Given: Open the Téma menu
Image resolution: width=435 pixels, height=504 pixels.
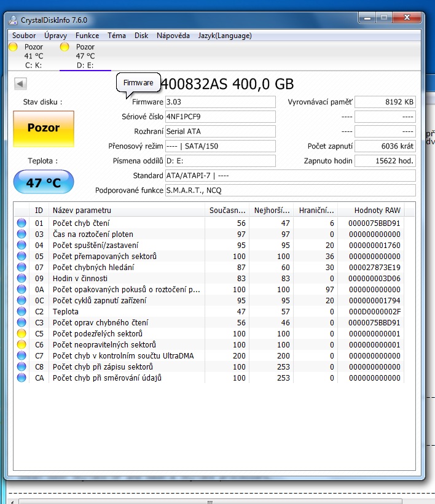Looking at the screenshot, I should click(x=117, y=36).
